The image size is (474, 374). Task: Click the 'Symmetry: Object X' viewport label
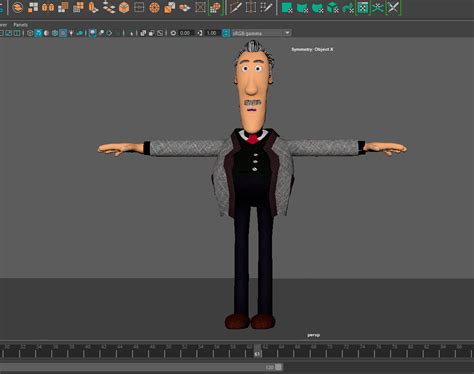click(x=312, y=49)
